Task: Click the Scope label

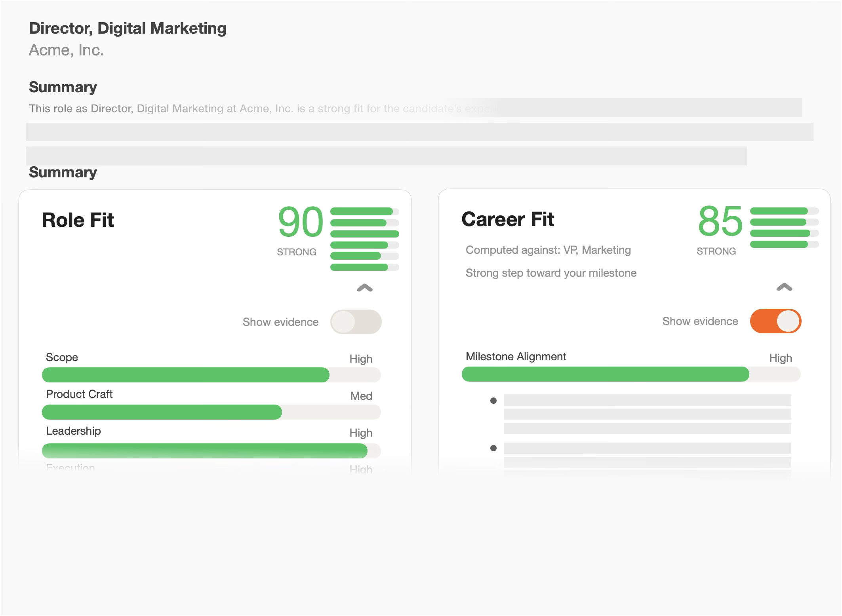Action: (x=62, y=357)
